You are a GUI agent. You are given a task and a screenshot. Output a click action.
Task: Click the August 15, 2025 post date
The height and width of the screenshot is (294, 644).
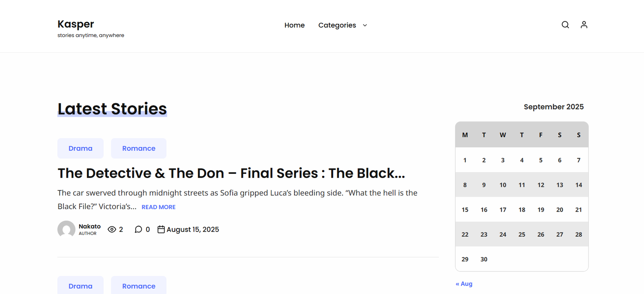coord(193,230)
